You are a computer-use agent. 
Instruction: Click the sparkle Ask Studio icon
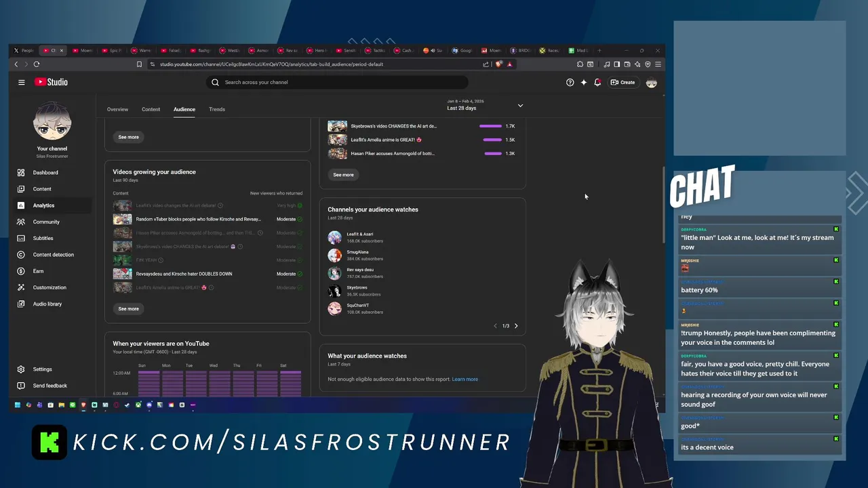click(x=584, y=82)
